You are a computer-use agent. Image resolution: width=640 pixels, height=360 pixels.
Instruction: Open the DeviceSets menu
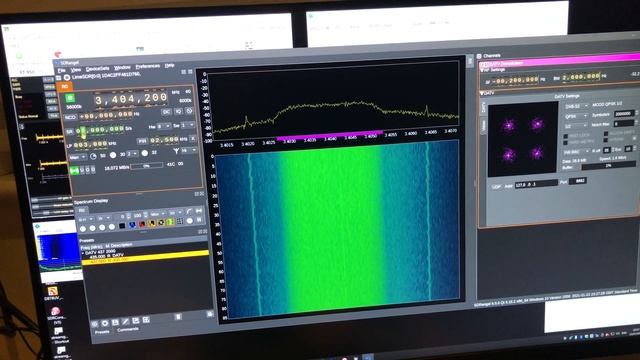(98, 69)
